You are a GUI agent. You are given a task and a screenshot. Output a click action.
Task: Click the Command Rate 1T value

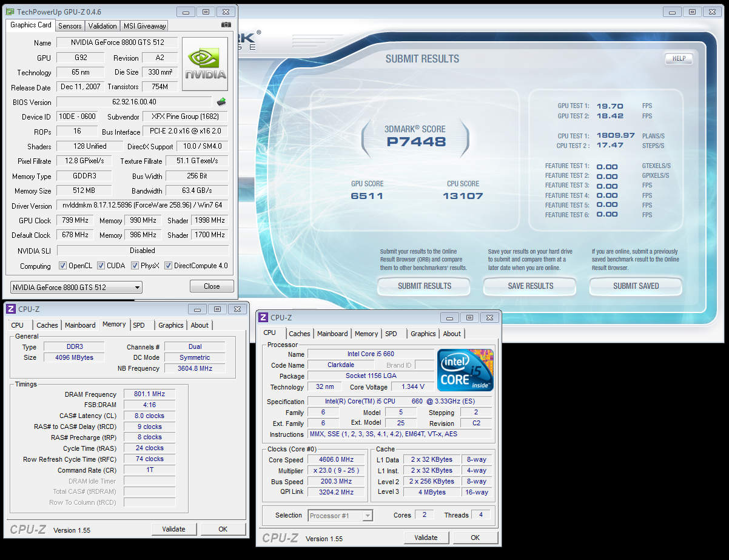[x=149, y=470]
